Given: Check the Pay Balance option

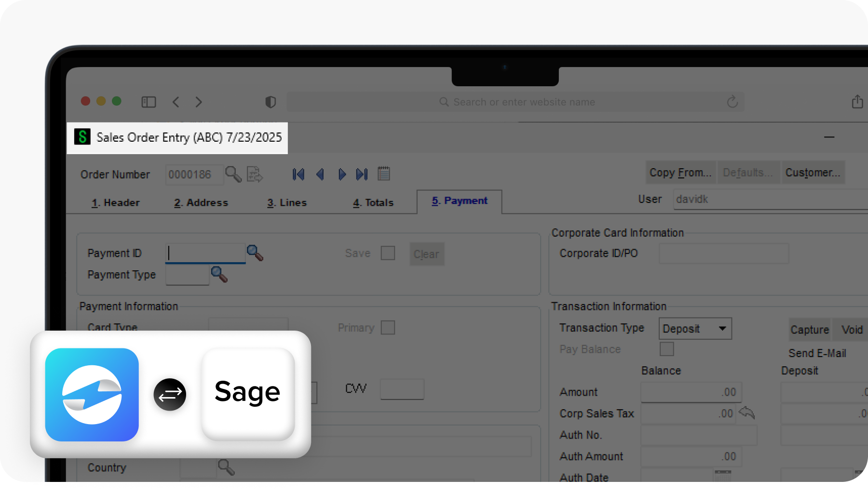Looking at the screenshot, I should pyautogui.click(x=666, y=349).
